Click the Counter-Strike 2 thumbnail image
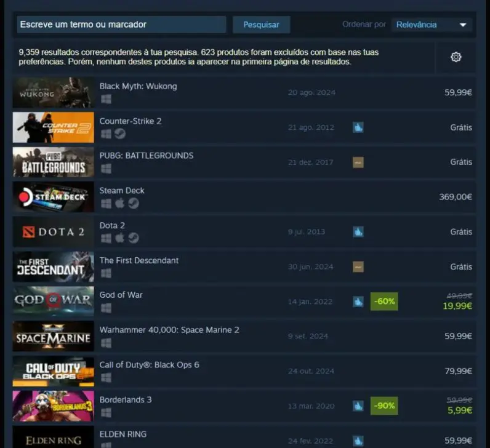Viewport: 490px width, 448px height. (53, 127)
